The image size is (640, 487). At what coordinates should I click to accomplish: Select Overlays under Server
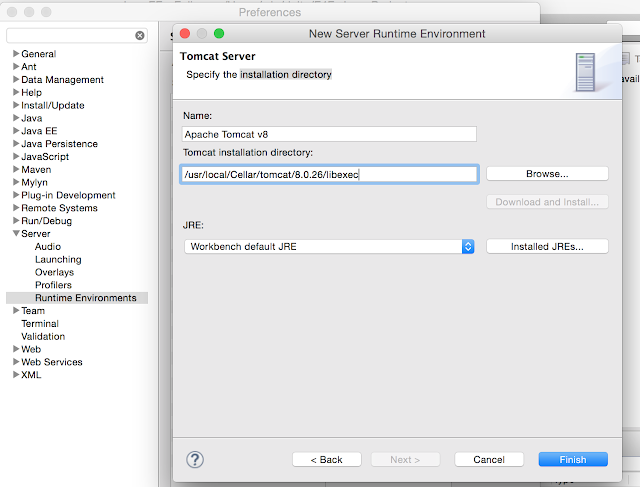pyautogui.click(x=54, y=272)
